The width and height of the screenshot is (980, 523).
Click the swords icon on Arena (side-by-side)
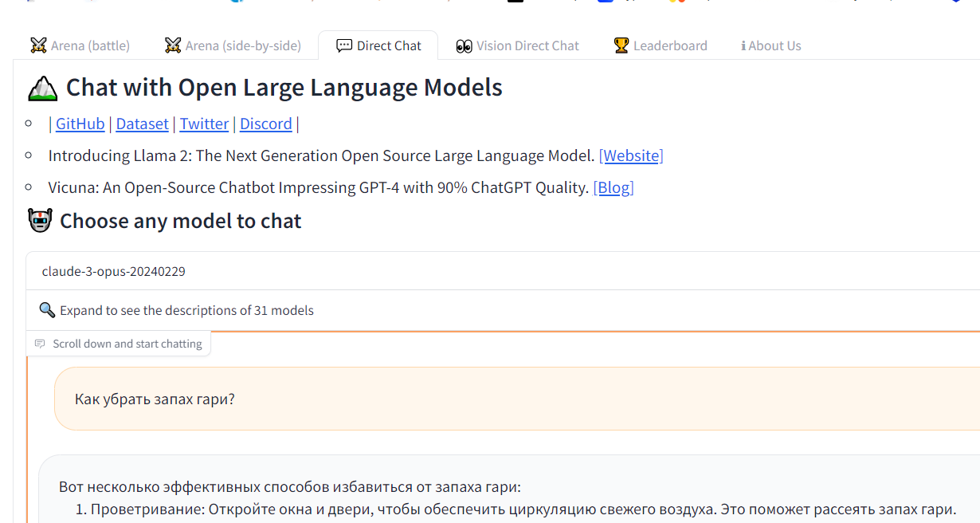(x=173, y=45)
